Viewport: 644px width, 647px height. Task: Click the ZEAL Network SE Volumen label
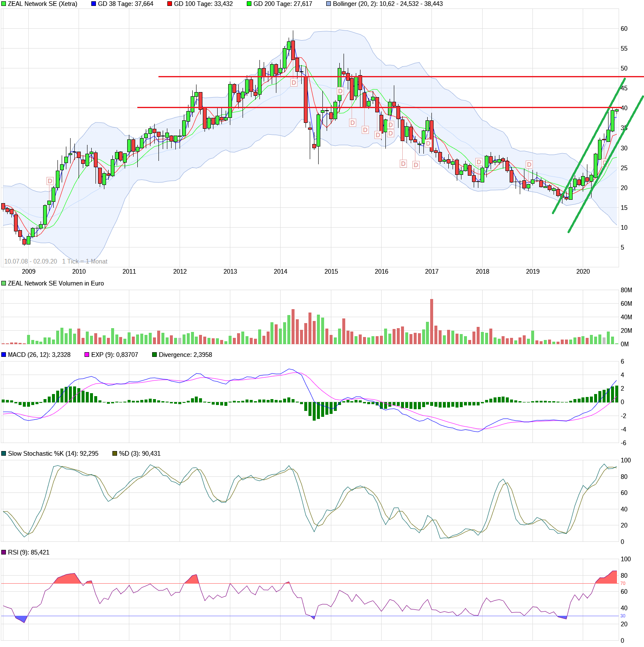(x=55, y=283)
